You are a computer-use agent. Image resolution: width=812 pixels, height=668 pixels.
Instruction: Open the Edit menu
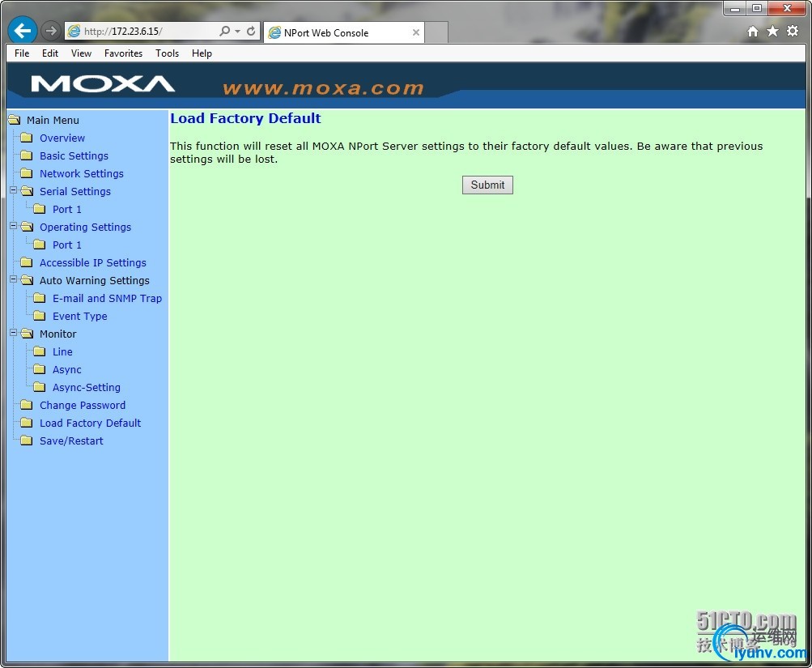(x=50, y=53)
